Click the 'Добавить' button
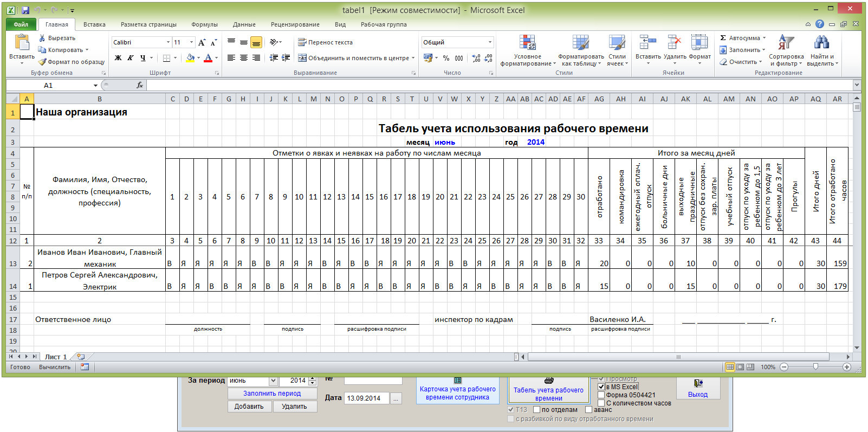This screenshot has width=868, height=432. (249, 407)
